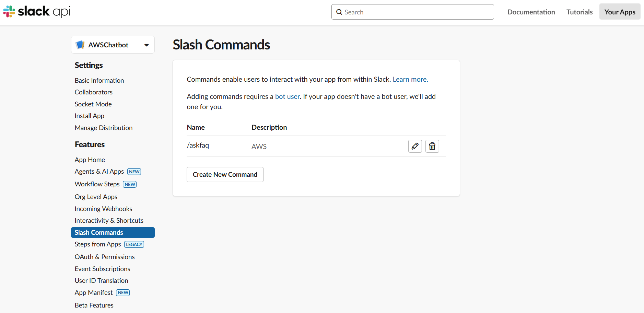Screen dimensions: 644x313
Task: Click the AWSChatbot app icon
Action: coord(80,45)
